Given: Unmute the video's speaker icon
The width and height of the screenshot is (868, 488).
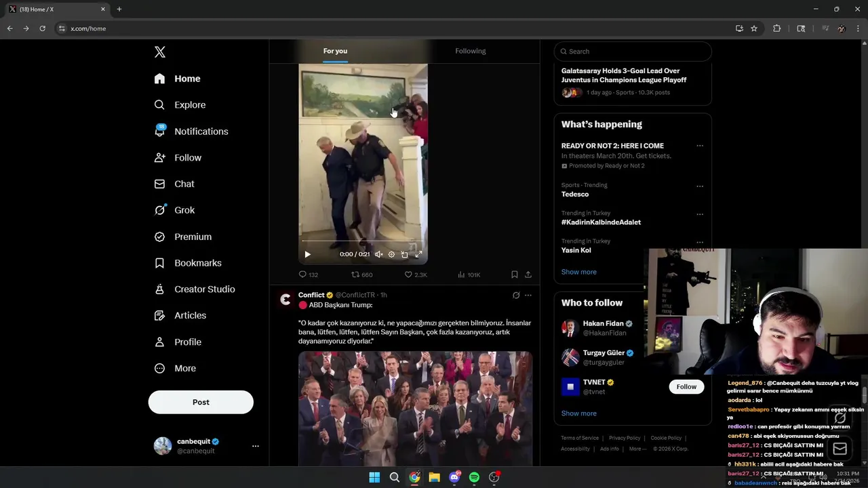Looking at the screenshot, I should click(378, 254).
